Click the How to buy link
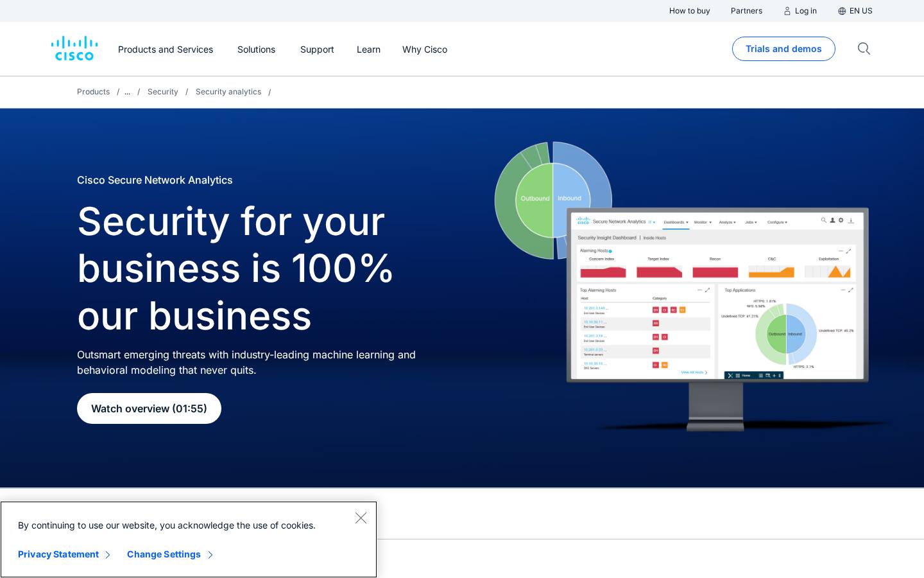924x578 pixels. 689,11
